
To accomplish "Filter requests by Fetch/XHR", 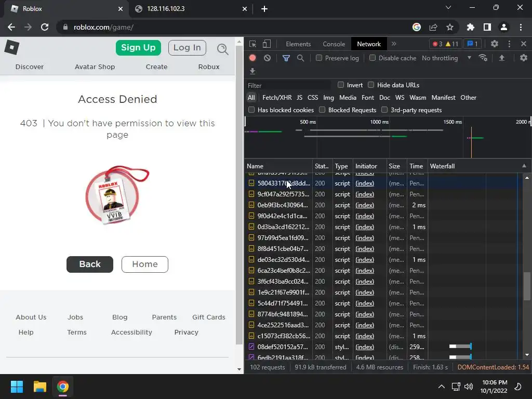I will tap(277, 98).
